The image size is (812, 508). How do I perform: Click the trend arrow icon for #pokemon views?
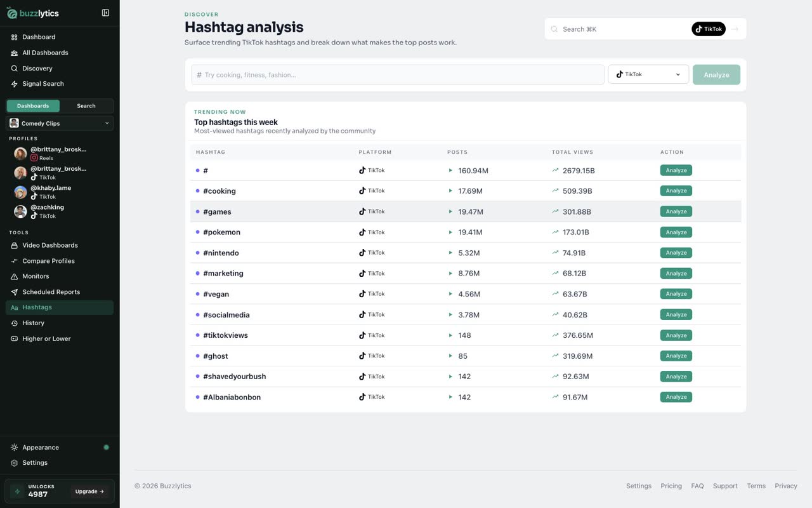555,232
